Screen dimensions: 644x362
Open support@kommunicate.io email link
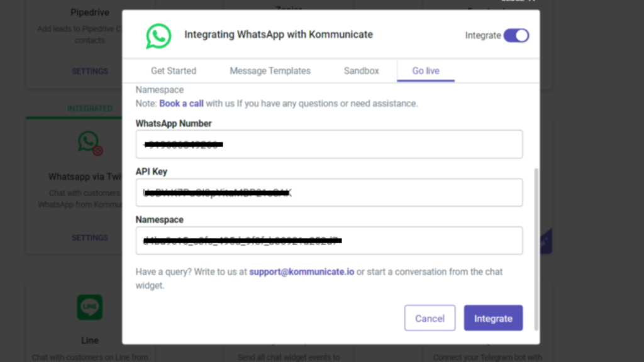click(301, 271)
